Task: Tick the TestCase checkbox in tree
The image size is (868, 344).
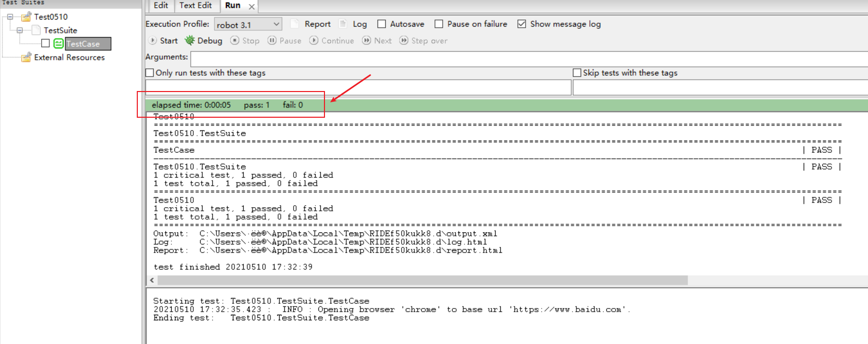Action: 45,43
